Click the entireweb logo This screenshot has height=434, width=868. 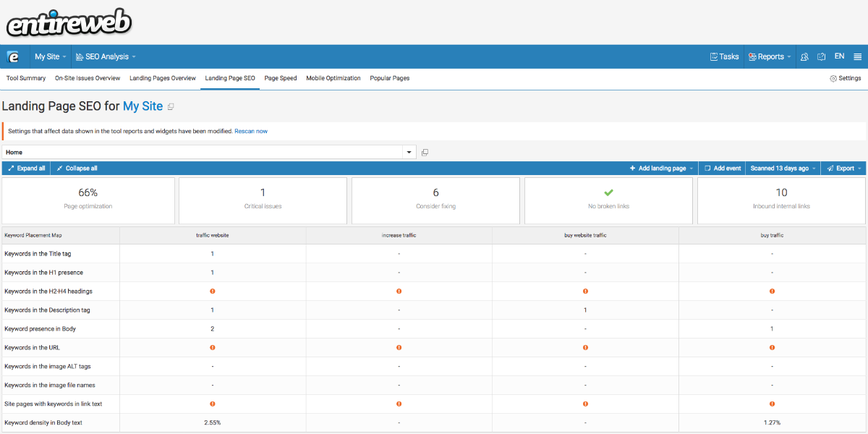pyautogui.click(x=69, y=23)
